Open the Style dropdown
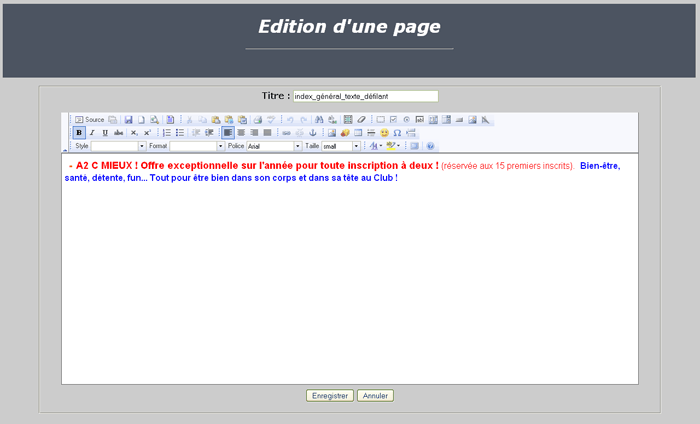The height and width of the screenshot is (424, 700). coord(118,146)
